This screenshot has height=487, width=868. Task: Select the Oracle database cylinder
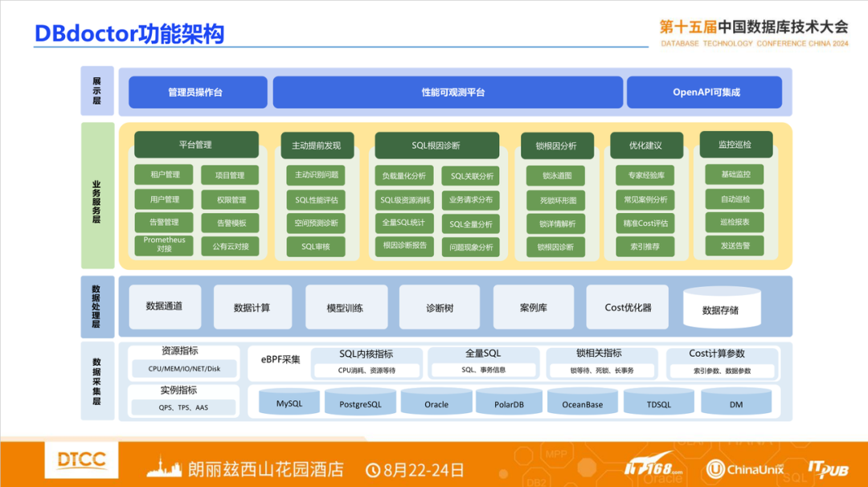click(436, 402)
